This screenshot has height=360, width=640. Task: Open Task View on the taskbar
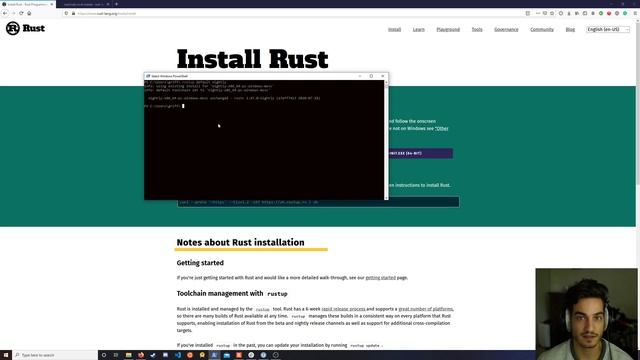116,355
